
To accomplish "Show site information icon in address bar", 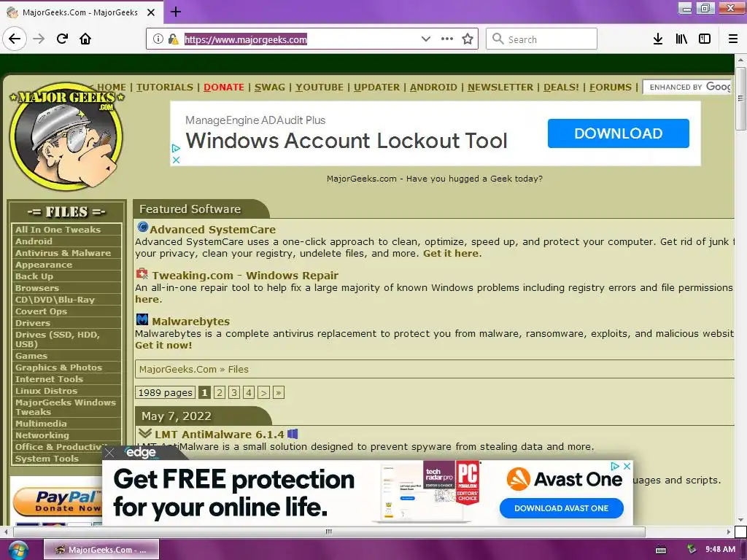I will (158, 39).
